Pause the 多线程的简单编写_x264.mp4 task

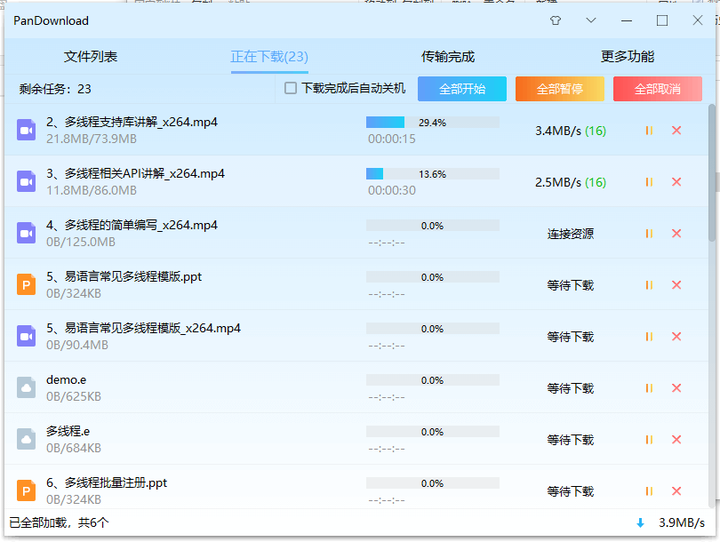(x=649, y=233)
